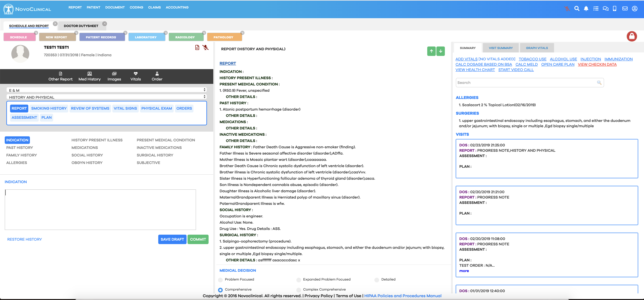The width and height of the screenshot is (644, 300).
Task: Open the chat messages icon
Action: point(605,8)
